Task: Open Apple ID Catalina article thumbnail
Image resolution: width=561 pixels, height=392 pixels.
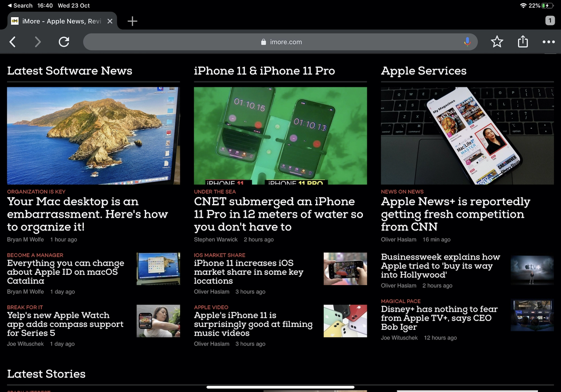Action: [158, 269]
